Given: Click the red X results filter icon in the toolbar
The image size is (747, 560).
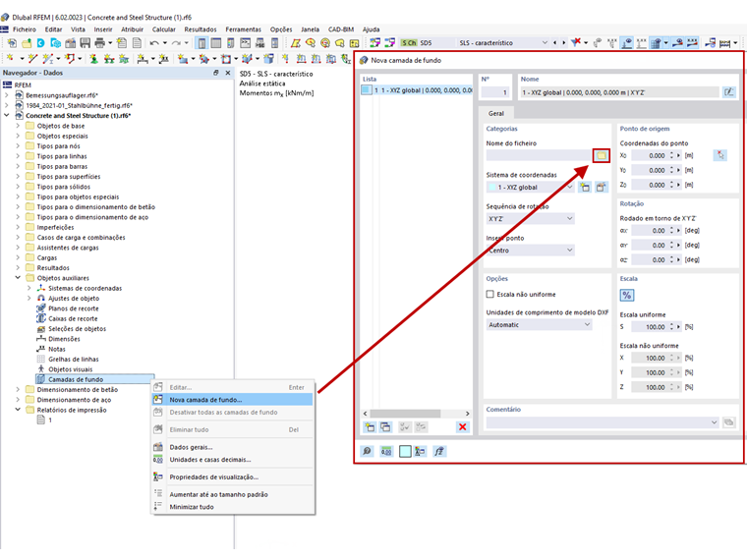Looking at the screenshot, I should point(576,42).
